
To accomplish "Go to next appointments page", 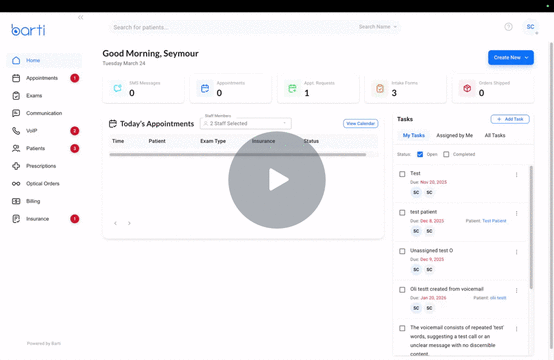I will pyautogui.click(x=129, y=223).
